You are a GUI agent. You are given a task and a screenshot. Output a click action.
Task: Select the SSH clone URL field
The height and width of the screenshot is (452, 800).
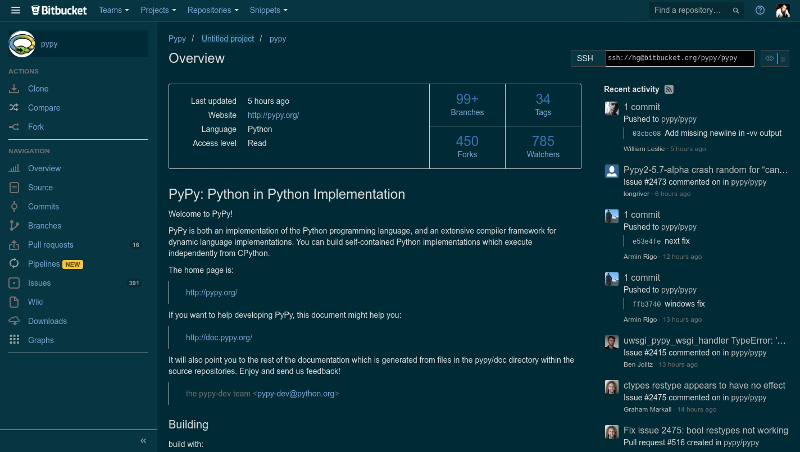pos(680,58)
